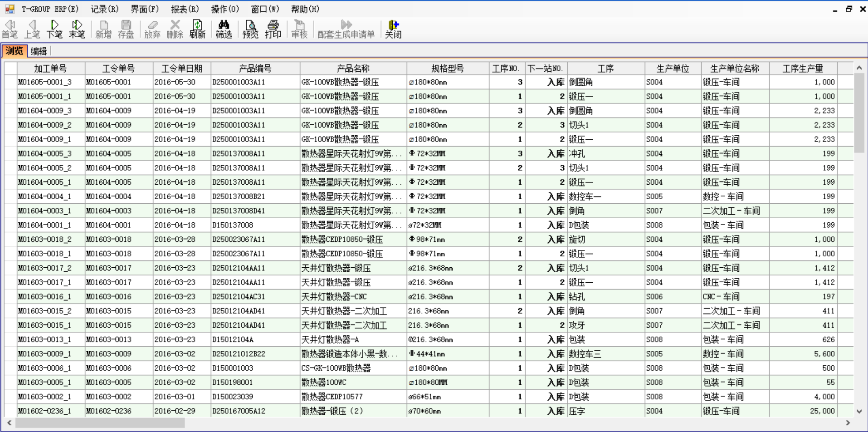Click the 工序 column header
Screen dimensions: 868x432
pos(606,69)
